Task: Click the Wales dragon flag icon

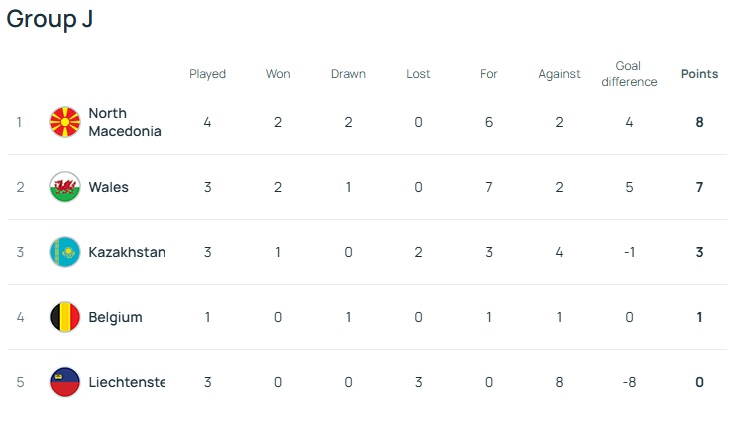Action: click(x=65, y=187)
